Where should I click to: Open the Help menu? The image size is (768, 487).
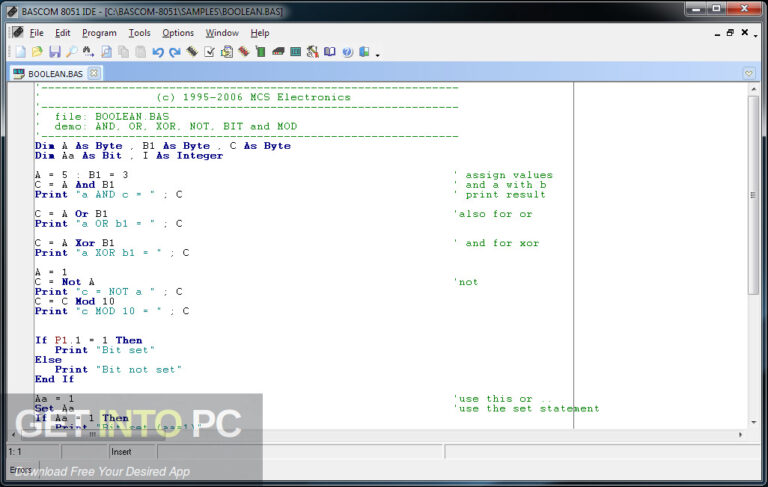(260, 33)
